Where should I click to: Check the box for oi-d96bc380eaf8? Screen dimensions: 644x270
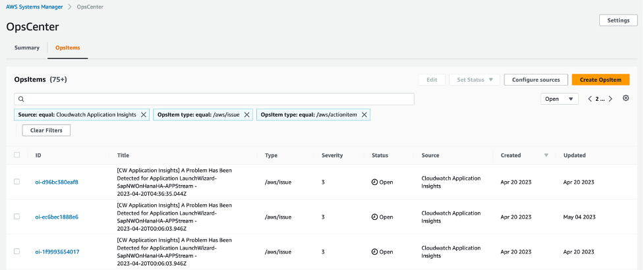point(17,182)
